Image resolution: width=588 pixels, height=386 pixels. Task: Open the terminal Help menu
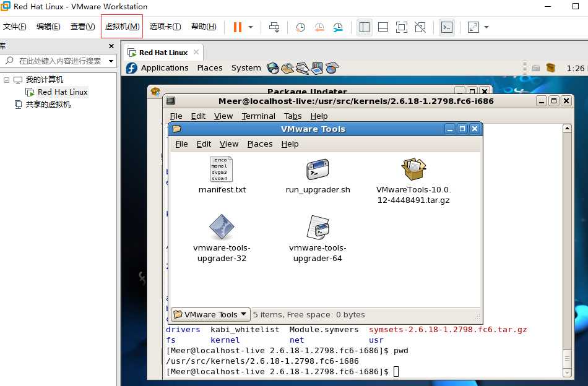tap(319, 116)
